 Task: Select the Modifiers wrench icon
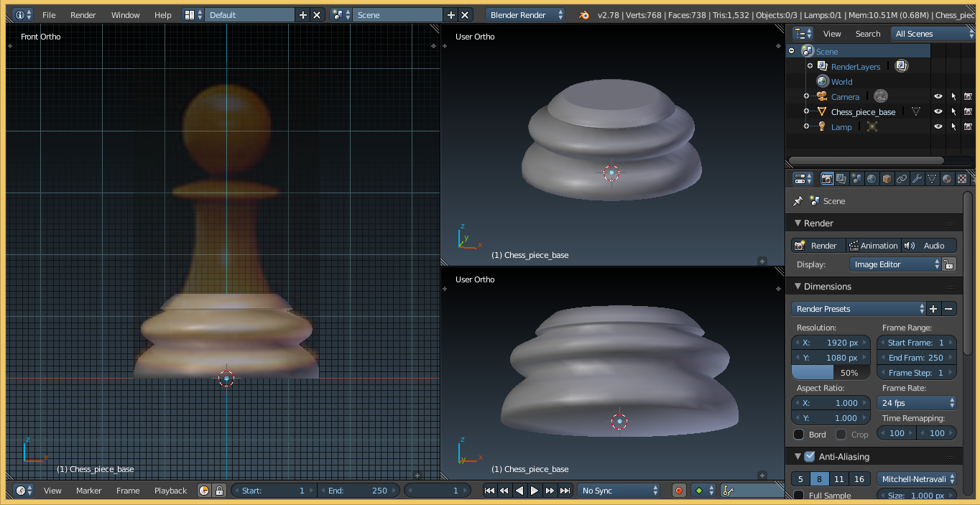917,179
